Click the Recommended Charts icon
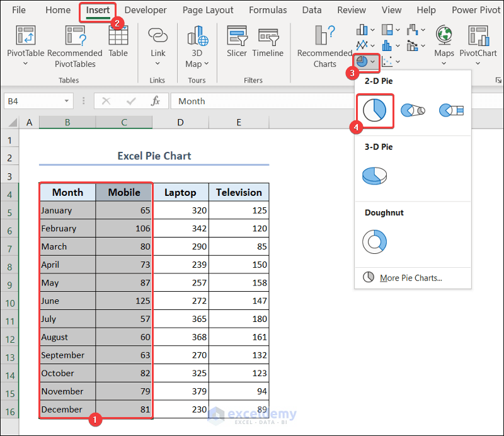This screenshot has height=436, width=504. coord(324,38)
